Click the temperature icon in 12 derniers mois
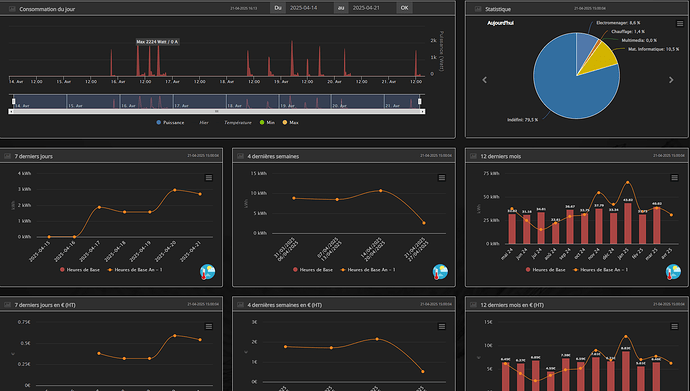The image size is (690, 391). 673,272
